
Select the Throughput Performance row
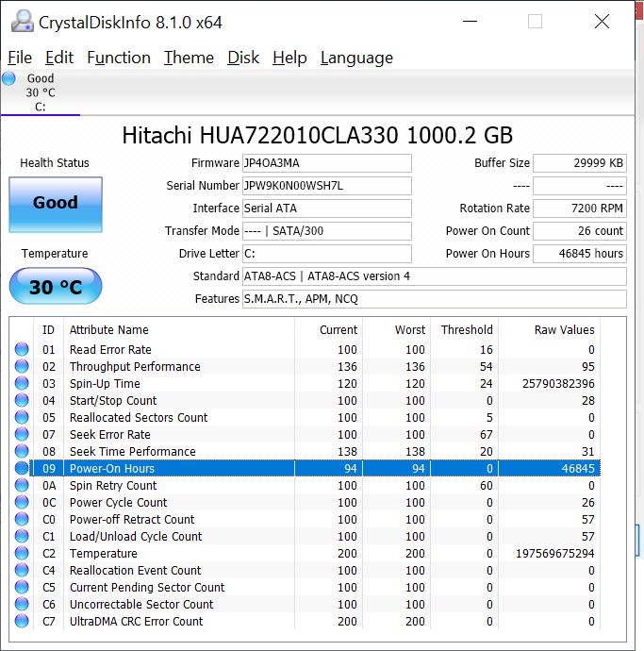click(305, 367)
